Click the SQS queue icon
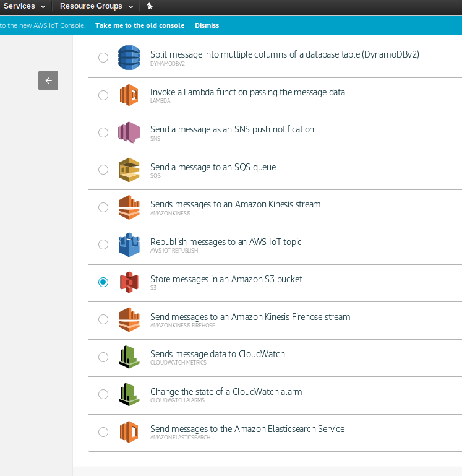The width and height of the screenshot is (462, 476). (x=129, y=170)
